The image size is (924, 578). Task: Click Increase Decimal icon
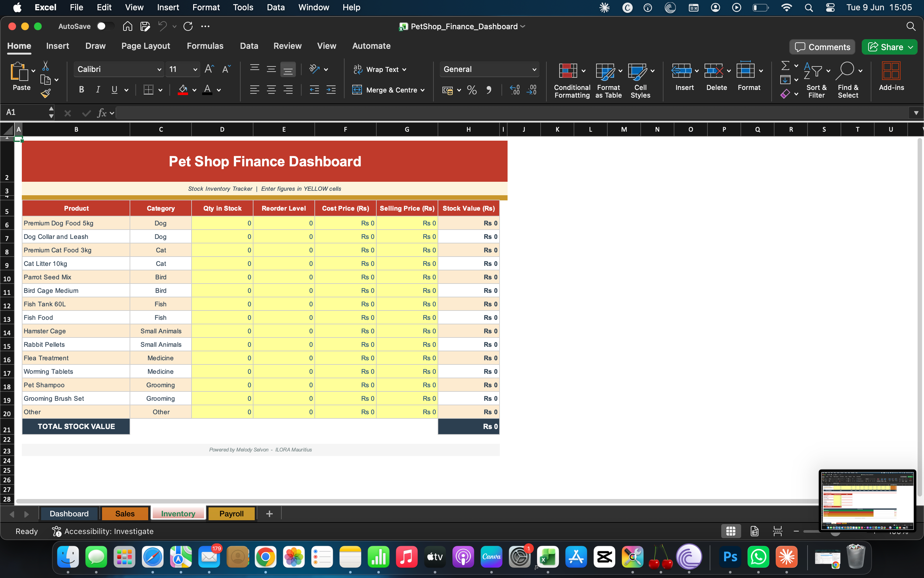pyautogui.click(x=515, y=90)
